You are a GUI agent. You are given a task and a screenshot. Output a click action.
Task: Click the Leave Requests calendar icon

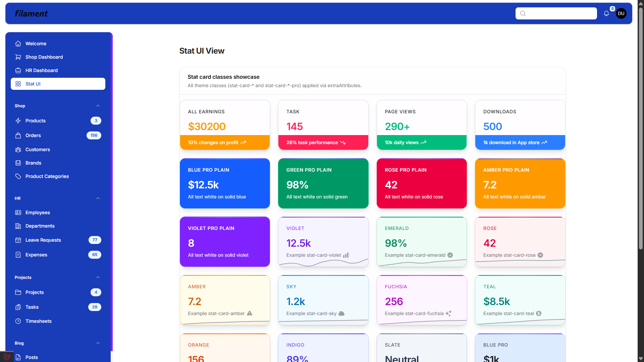18,240
